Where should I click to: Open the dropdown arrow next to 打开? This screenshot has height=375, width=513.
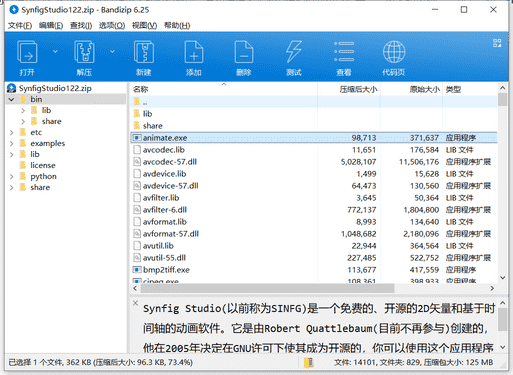click(x=55, y=51)
